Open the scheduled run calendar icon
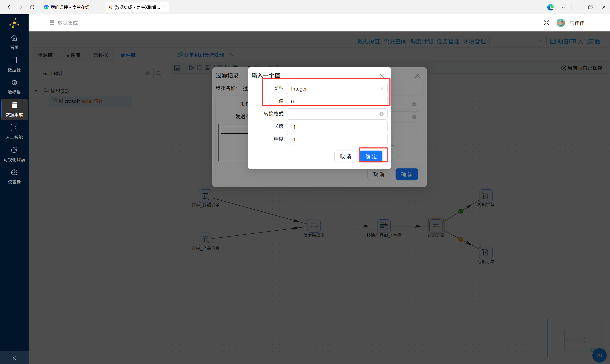610x364 pixels. (208, 68)
